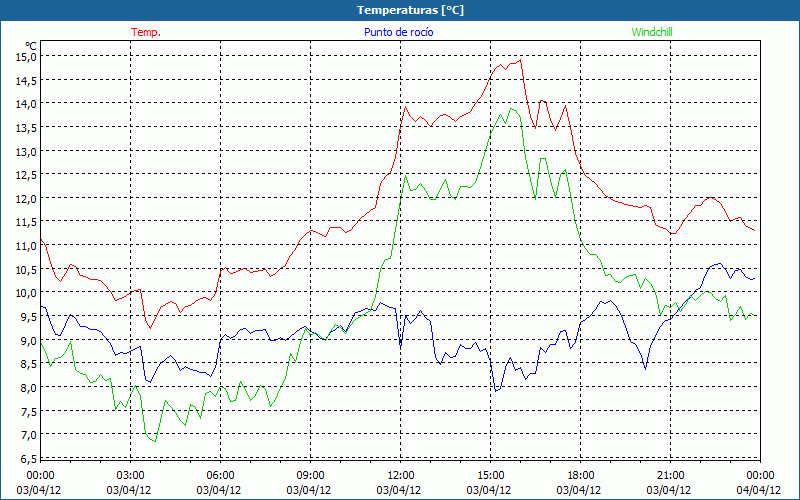Click the red temperature peak near 16:00
Viewport: 800px width, 500px height.
pyautogui.click(x=520, y=60)
